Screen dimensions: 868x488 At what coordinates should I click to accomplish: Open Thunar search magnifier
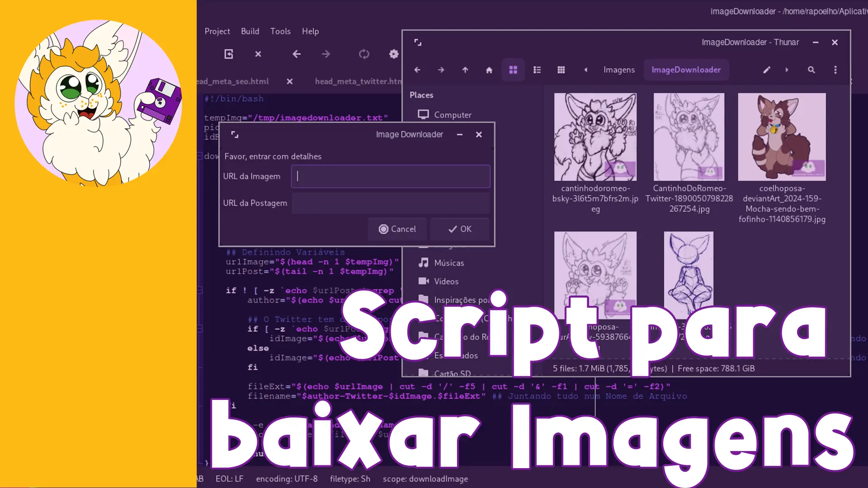click(811, 70)
